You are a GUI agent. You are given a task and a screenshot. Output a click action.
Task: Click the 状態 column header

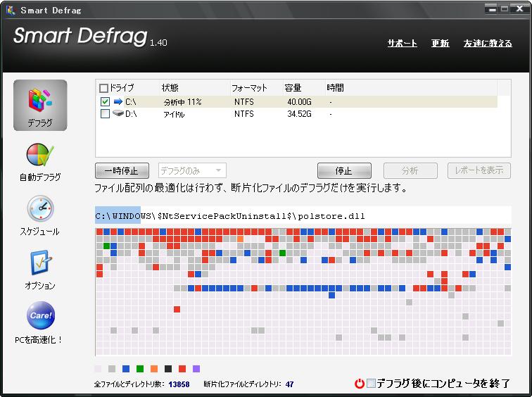point(170,88)
